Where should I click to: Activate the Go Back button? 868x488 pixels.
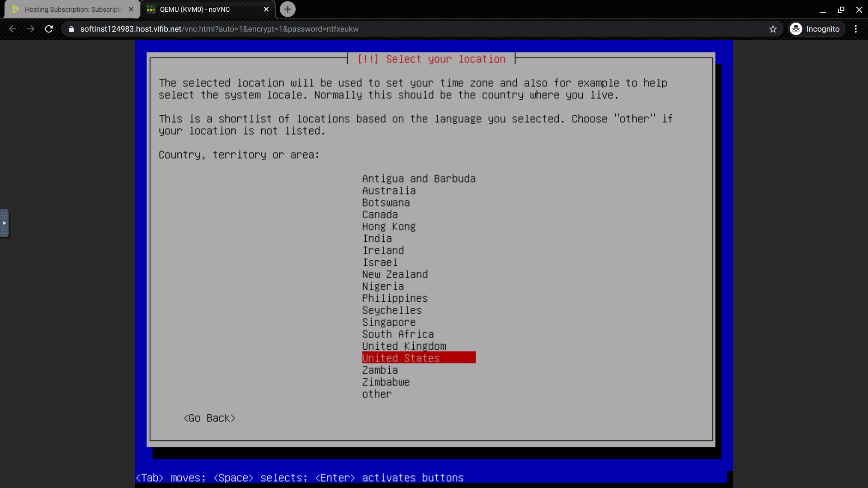point(209,418)
